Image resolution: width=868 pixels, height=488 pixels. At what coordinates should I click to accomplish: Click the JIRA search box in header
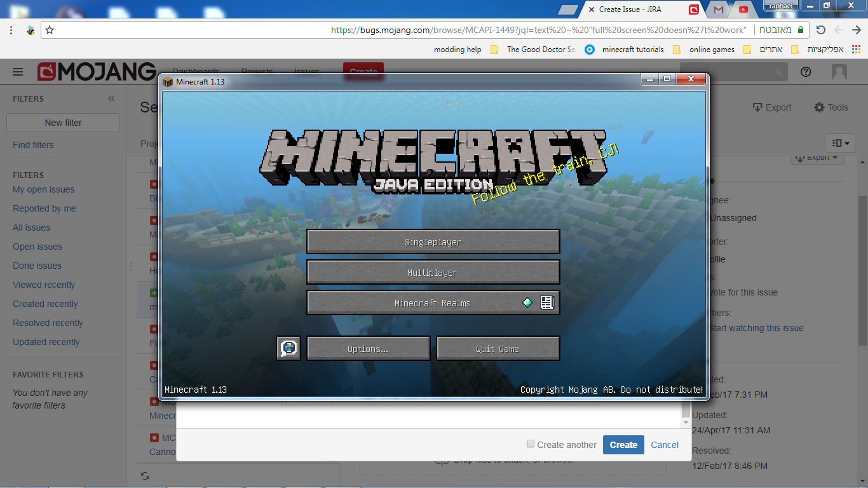733,72
